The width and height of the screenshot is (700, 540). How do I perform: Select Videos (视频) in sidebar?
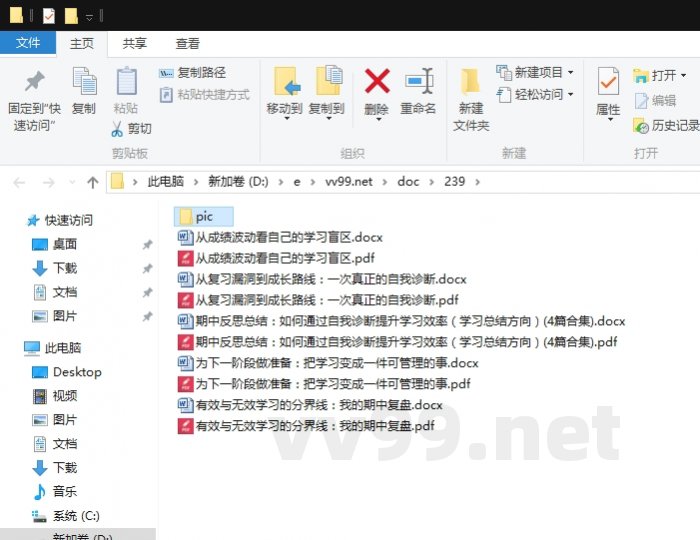pyautogui.click(x=55, y=396)
